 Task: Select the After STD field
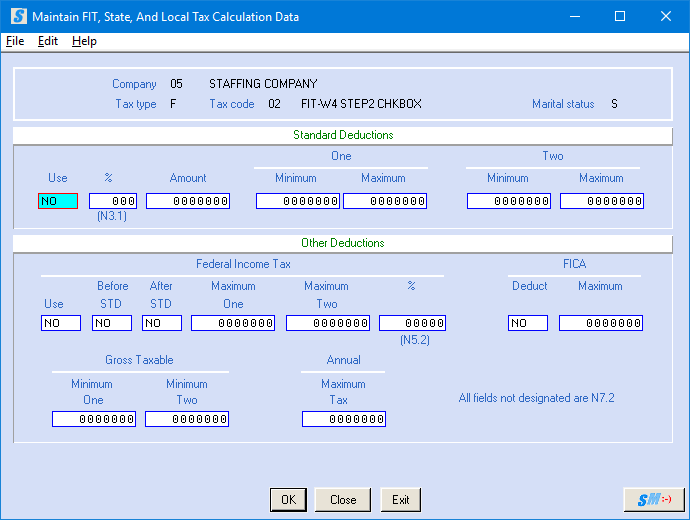coord(162,323)
